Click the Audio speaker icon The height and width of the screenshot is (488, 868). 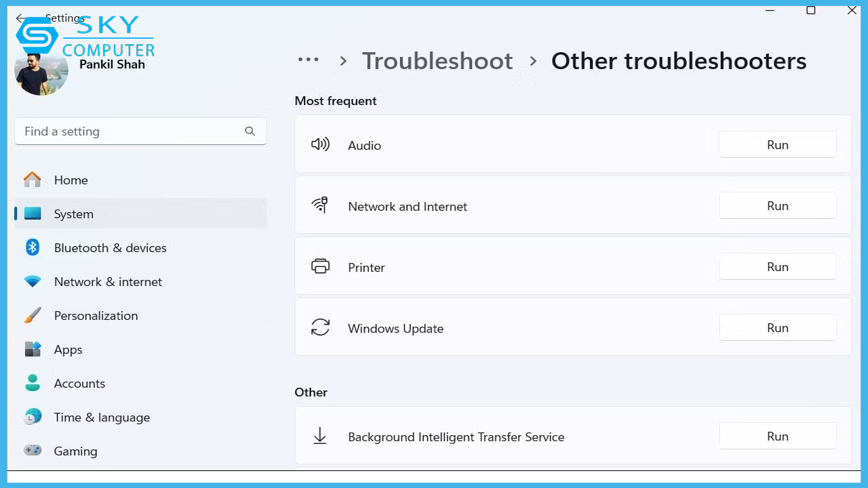pos(320,144)
